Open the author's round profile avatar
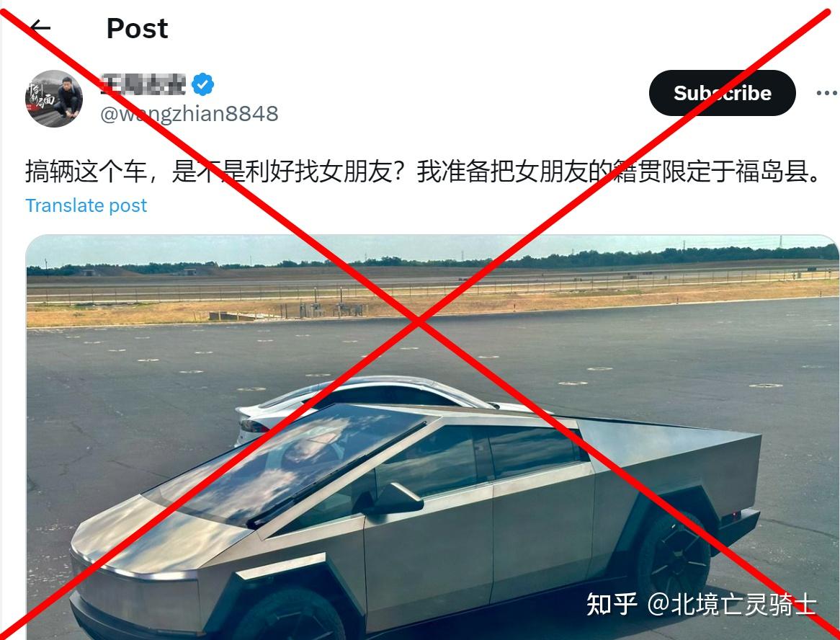Screen dimensions: 840x640 pyautogui.click(x=54, y=99)
